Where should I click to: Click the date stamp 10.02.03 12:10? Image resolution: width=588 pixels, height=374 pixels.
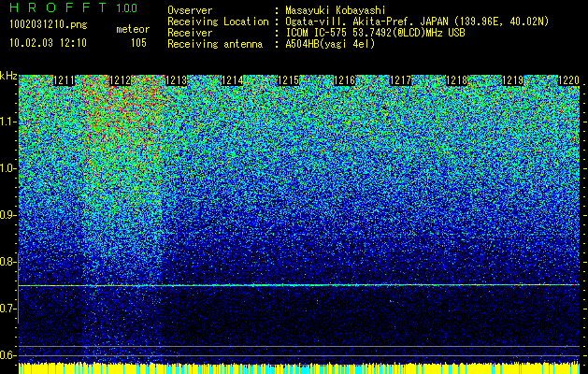(48, 43)
